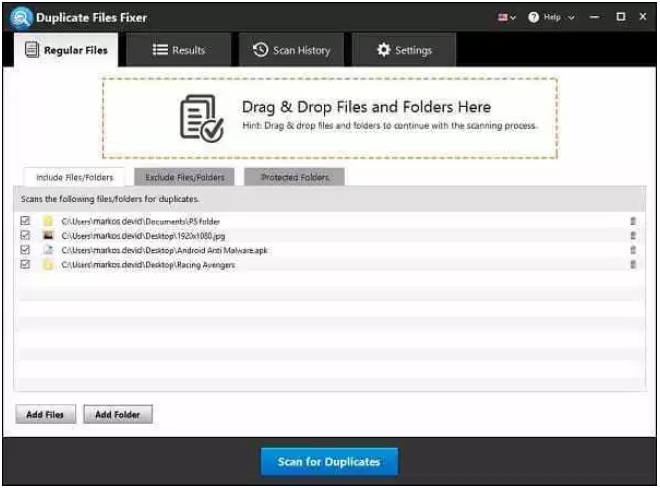660x488 pixels.
Task: Select the Documents\PS Folder path text
Action: point(141,221)
